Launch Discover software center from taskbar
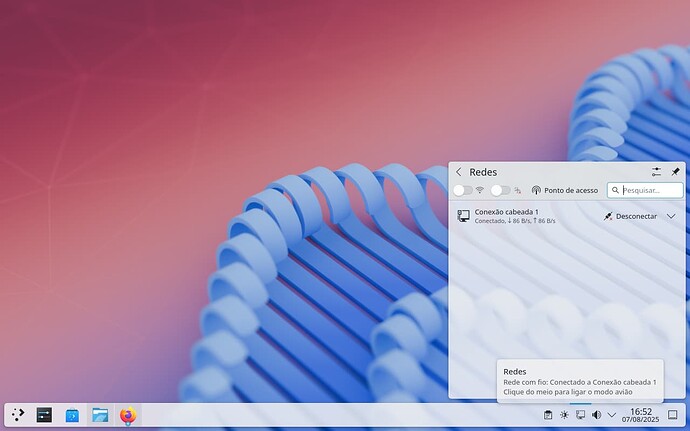 coord(72,415)
